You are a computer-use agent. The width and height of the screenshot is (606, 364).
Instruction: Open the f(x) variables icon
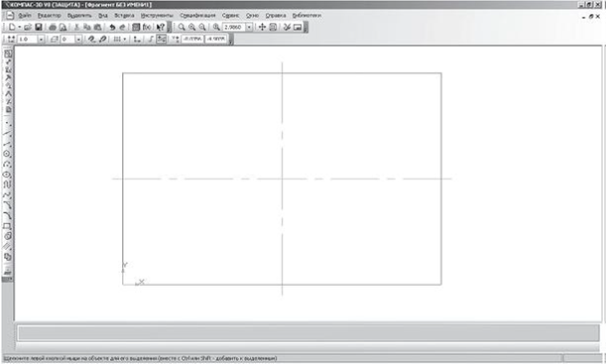coord(147,27)
